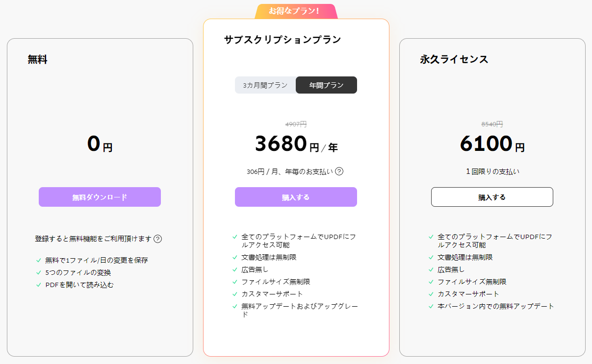Click checkmark beside 無料アップデートおよびアップグレード
Screen dimensions: 592x364
[235, 306]
